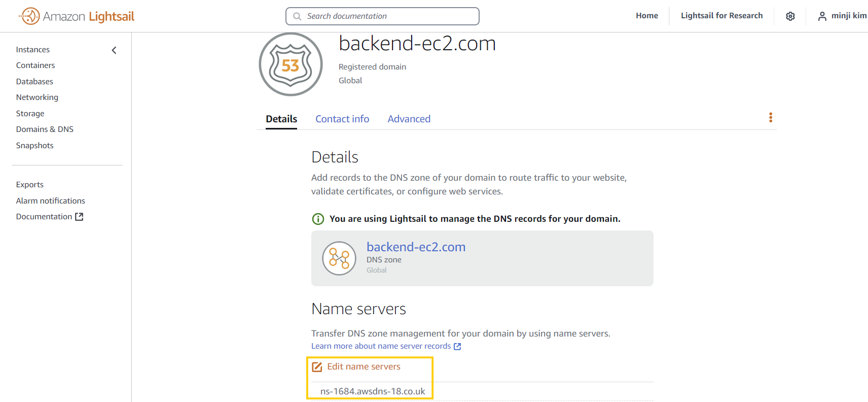868x402 pixels.
Task: Open Instances in the sidebar
Action: pyautogui.click(x=33, y=50)
